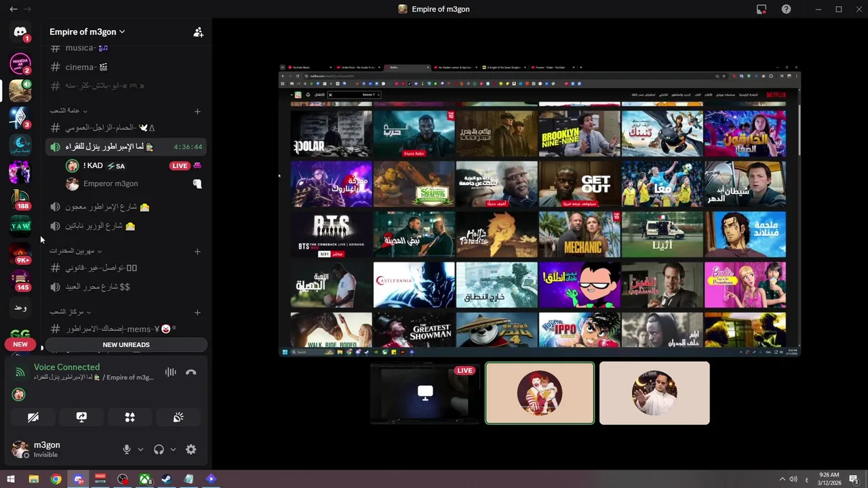Viewport: 868px width, 488px height.
Task: Collapse the مهربين المخدرات category
Action: point(75,251)
